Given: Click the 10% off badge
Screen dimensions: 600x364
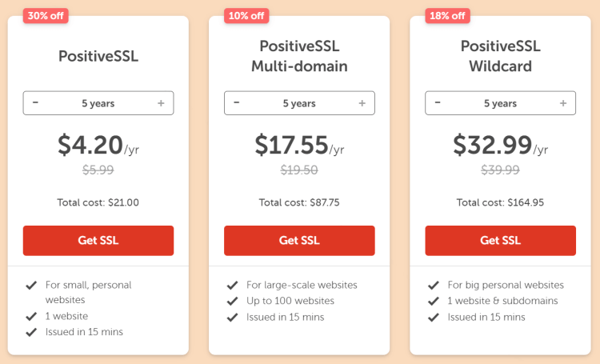Looking at the screenshot, I should click(246, 15).
